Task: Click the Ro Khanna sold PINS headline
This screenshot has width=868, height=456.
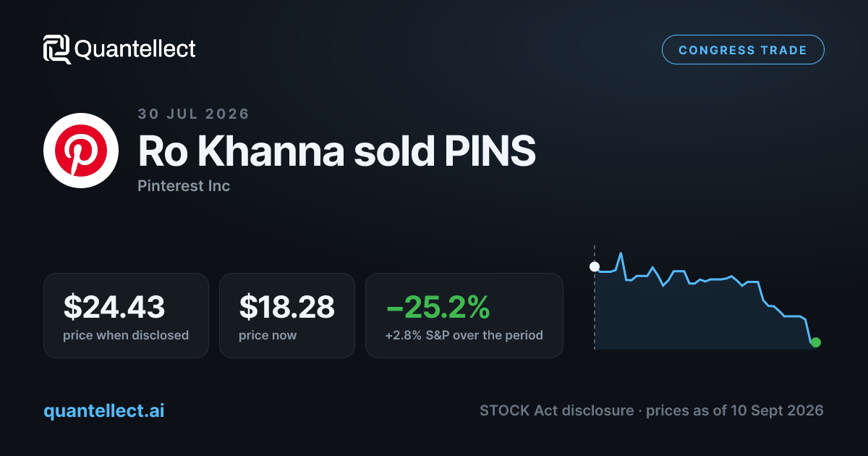Action: (337, 151)
